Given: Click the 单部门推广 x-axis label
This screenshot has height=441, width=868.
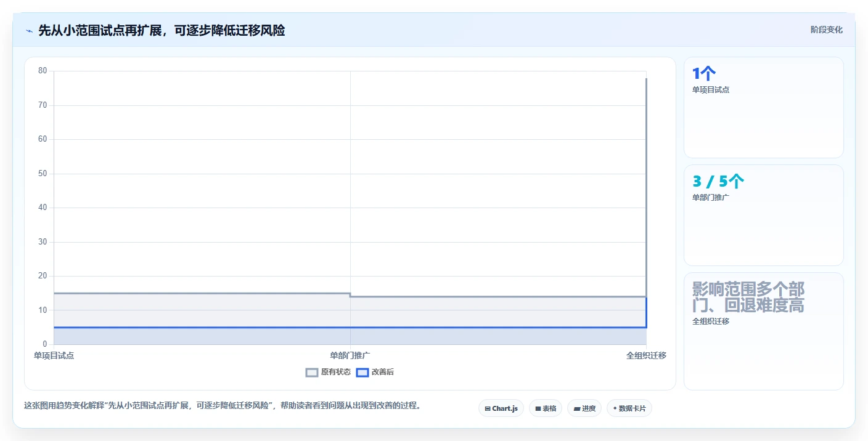Looking at the screenshot, I should pos(350,355).
